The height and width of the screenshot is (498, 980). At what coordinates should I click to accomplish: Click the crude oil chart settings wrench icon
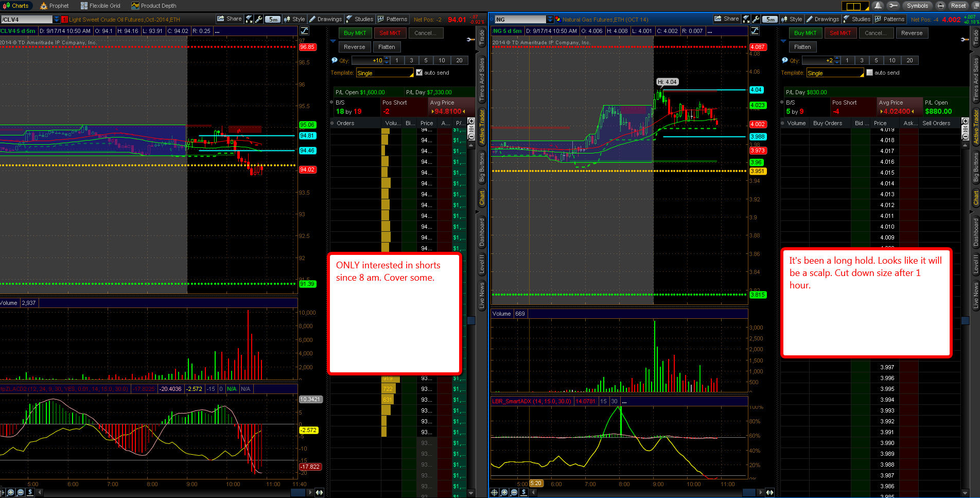259,19
